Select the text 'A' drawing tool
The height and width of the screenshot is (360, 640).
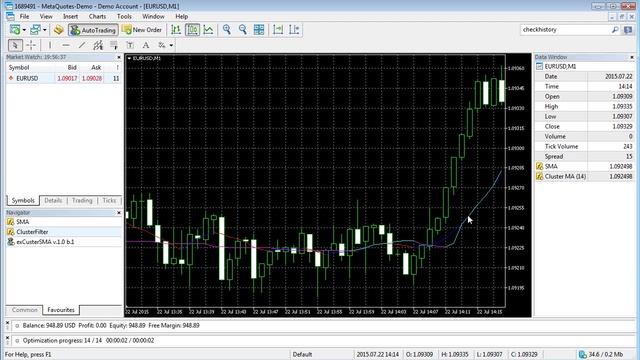point(146,45)
